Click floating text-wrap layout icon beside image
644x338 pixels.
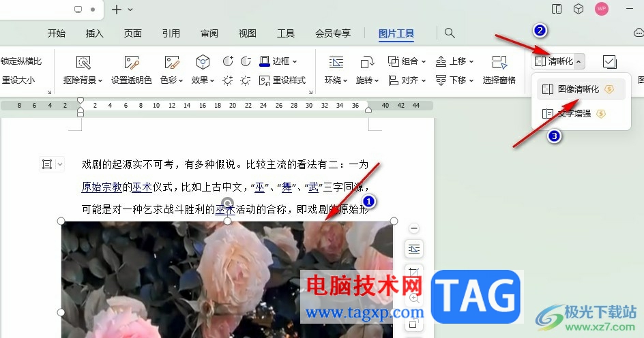(x=414, y=249)
